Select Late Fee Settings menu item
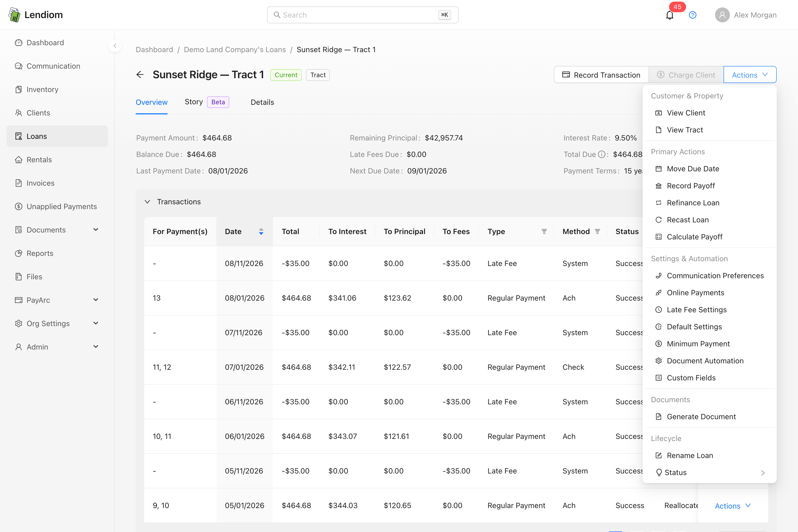 point(709,310)
